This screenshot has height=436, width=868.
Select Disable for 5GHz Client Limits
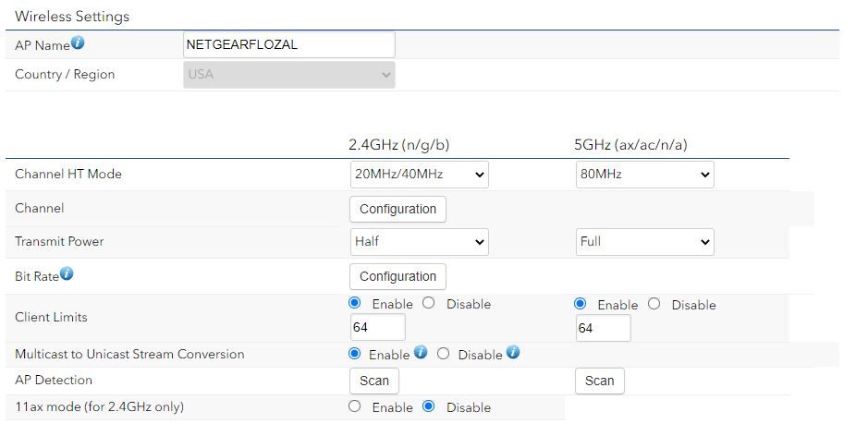tap(654, 304)
